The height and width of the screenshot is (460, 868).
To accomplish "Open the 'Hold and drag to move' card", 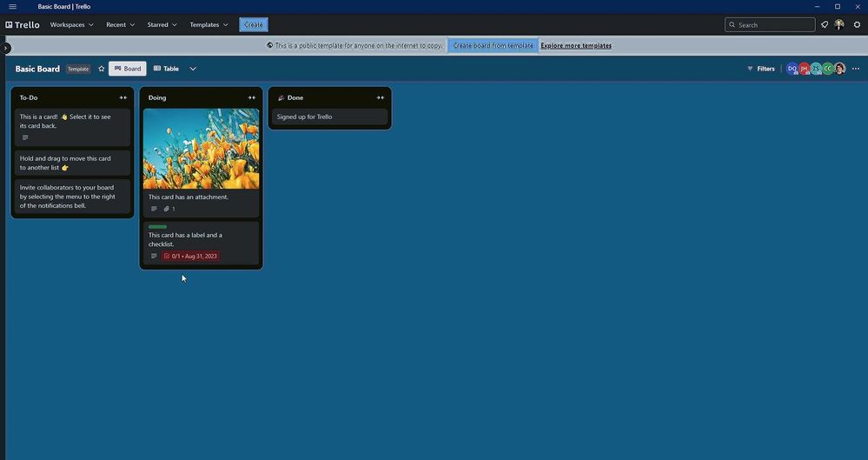I will (x=72, y=163).
